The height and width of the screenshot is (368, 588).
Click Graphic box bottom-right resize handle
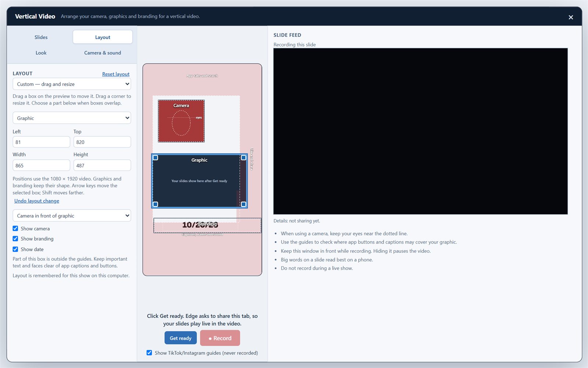pyautogui.click(x=243, y=204)
